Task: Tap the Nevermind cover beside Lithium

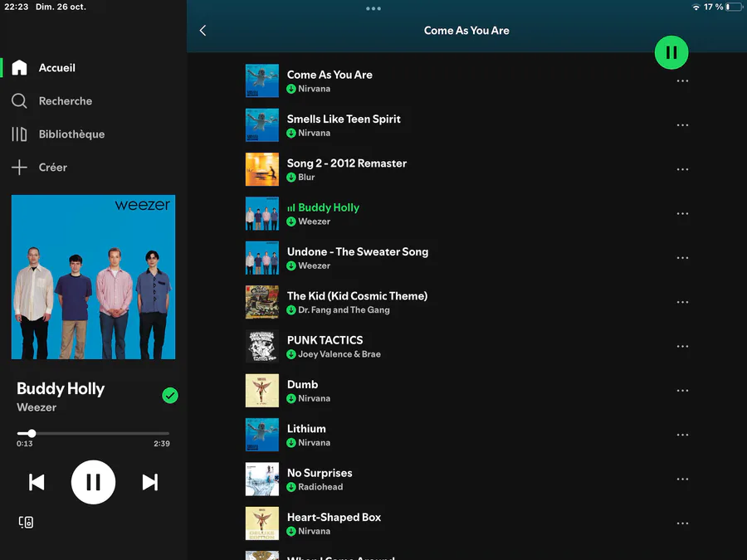Action: pyautogui.click(x=262, y=435)
